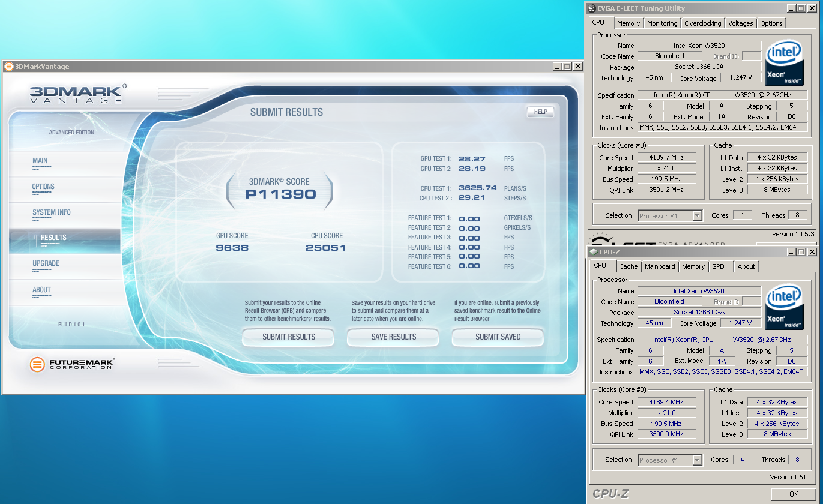This screenshot has height=504, width=823.
Task: Click the GPU score value 9638
Action: coord(232,247)
